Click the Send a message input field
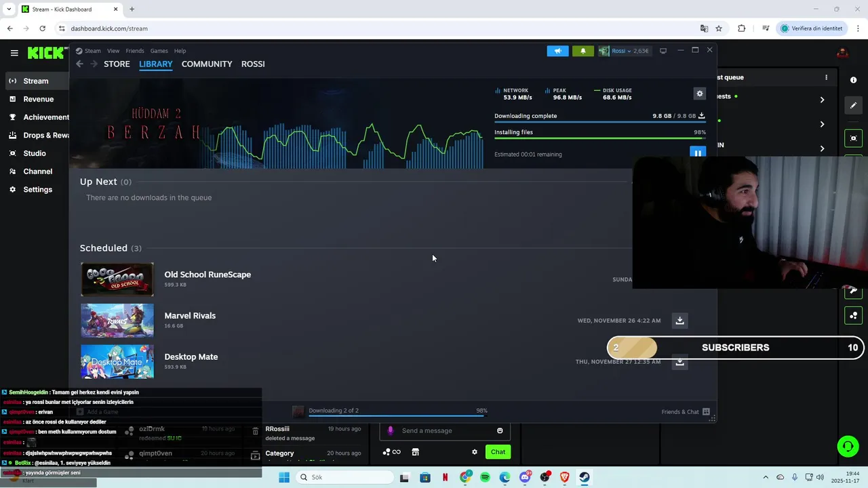868x488 pixels. [445, 430]
